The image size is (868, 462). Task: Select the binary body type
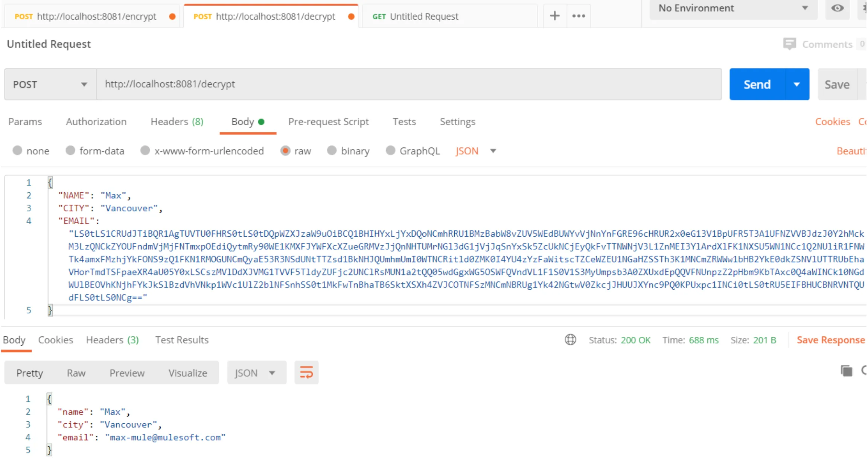point(332,150)
